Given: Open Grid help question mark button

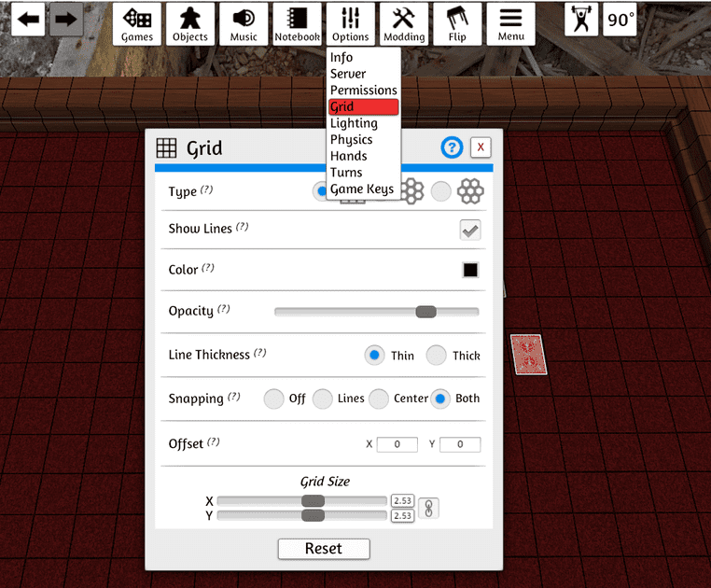Looking at the screenshot, I should coord(452,147).
